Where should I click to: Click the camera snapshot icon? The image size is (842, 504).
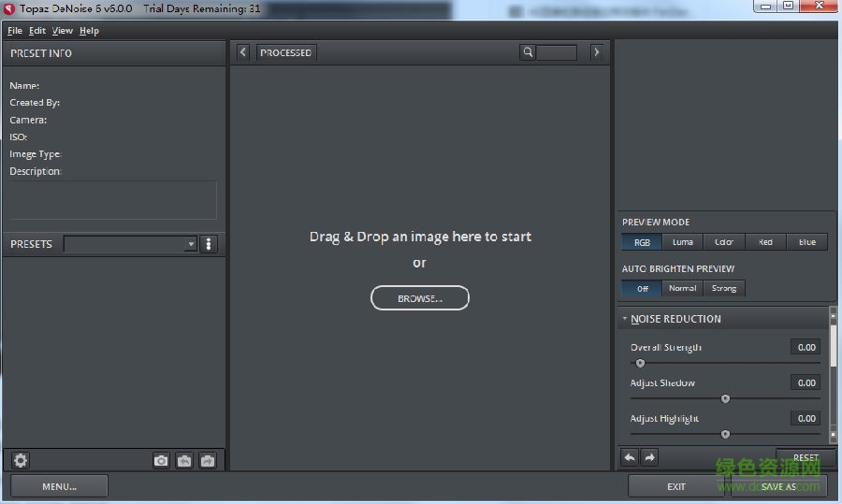point(161,461)
